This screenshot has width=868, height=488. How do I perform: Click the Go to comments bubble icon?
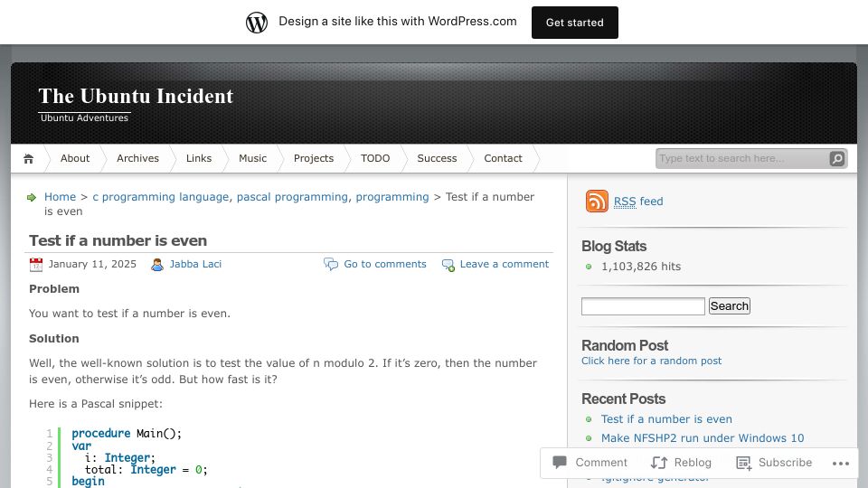[331, 264]
